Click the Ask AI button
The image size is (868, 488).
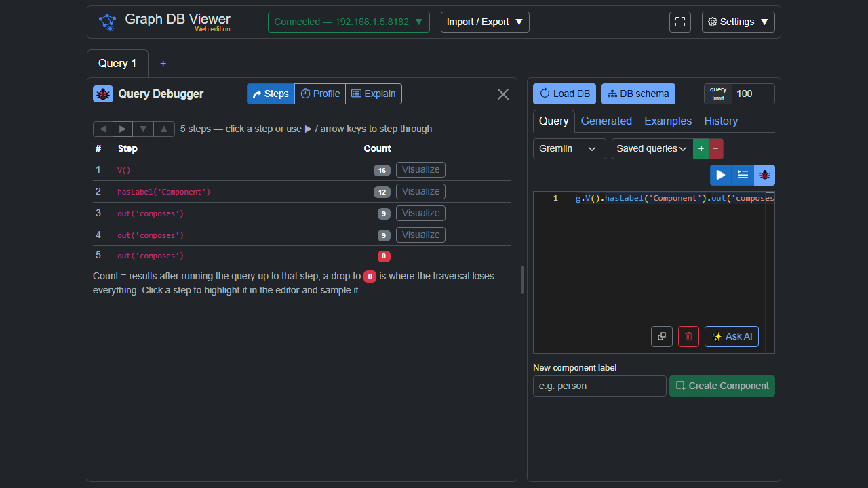pyautogui.click(x=732, y=336)
